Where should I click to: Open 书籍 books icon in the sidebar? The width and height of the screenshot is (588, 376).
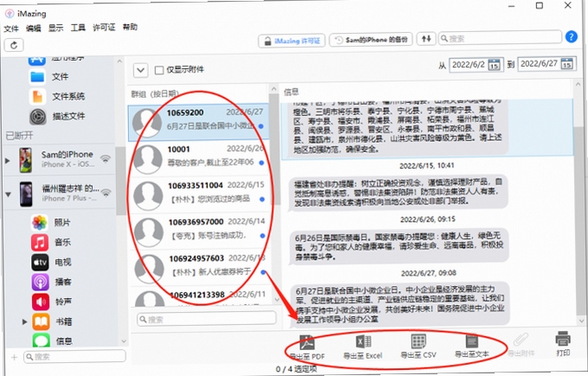[41, 321]
